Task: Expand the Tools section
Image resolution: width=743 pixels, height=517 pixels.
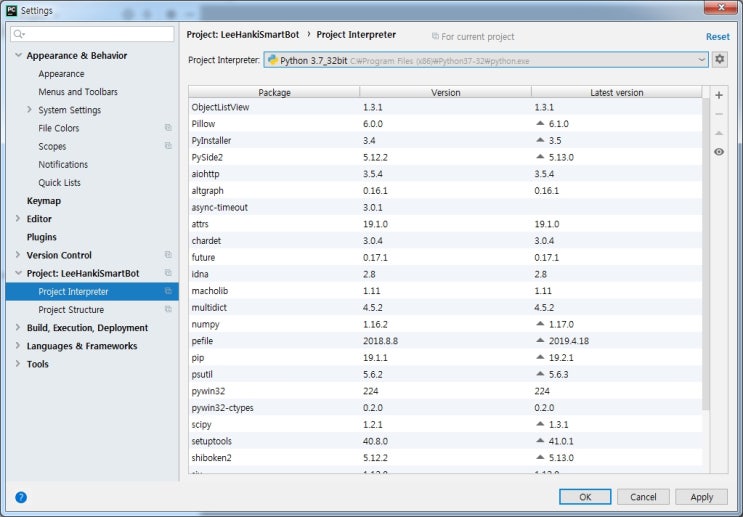Action: pos(18,363)
